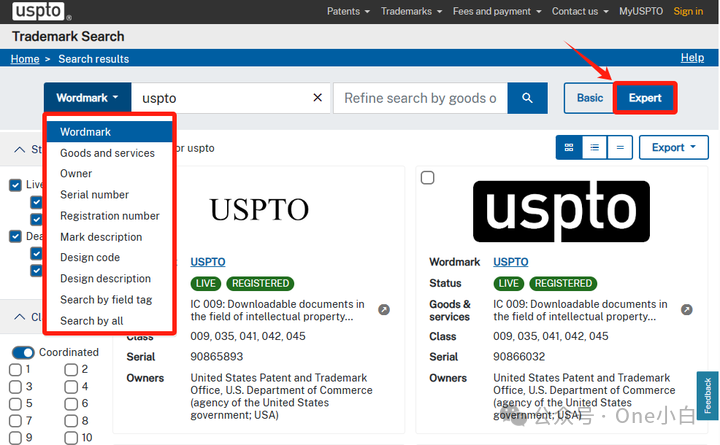Image resolution: width=720 pixels, height=445 pixels.
Task: Expand Fees and payment menu
Action: click(497, 11)
